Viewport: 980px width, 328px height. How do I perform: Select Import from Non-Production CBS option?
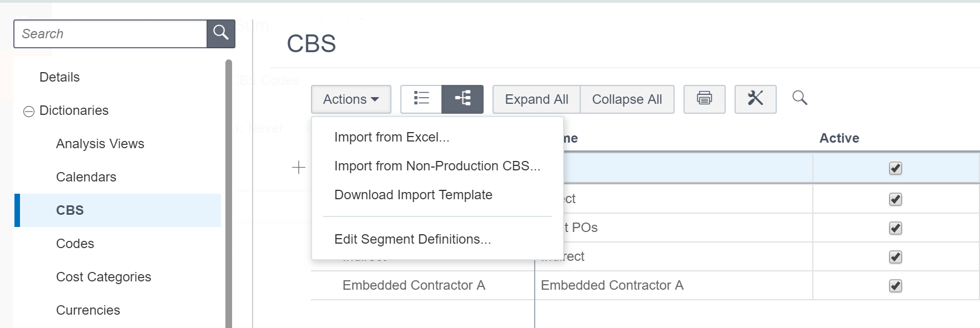pos(437,166)
